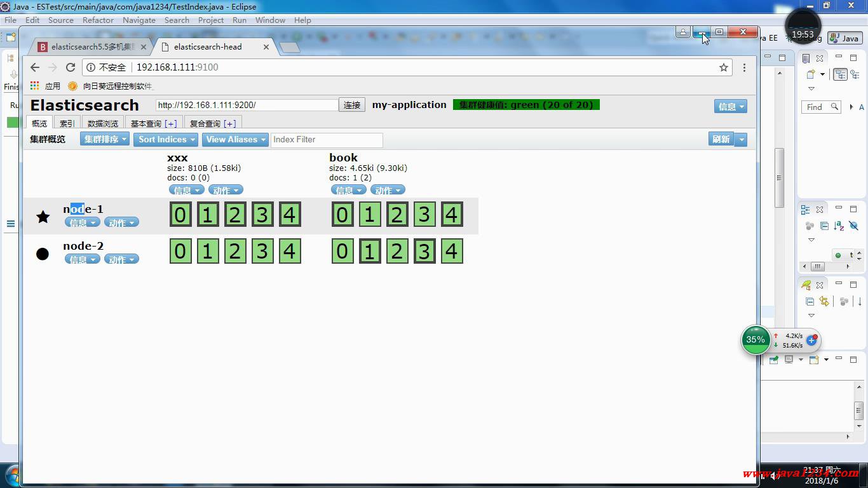
Task: Open the Eclipse Window menu
Action: click(x=270, y=20)
